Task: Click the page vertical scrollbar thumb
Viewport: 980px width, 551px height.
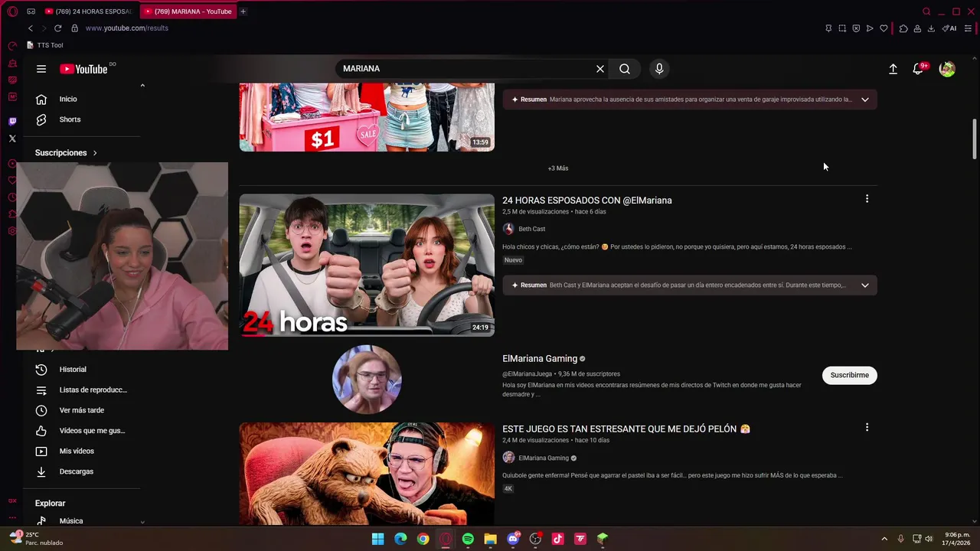Action: (x=975, y=139)
